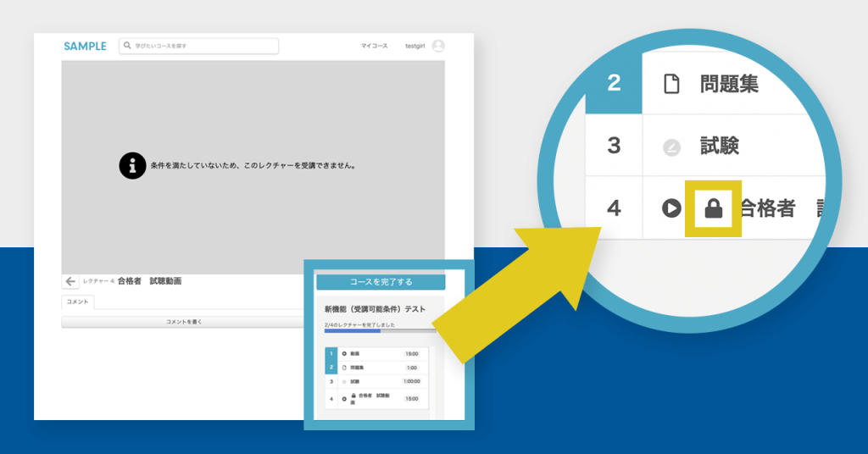Click the lecture-unavailable message text

pos(253,165)
